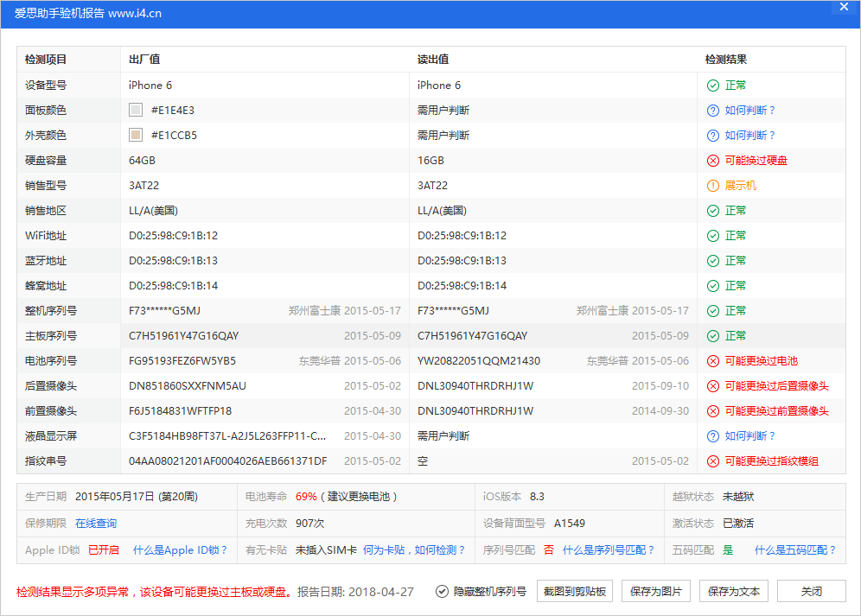Click the green check icon for 设备型号
This screenshot has width=861, height=616.
click(x=712, y=85)
